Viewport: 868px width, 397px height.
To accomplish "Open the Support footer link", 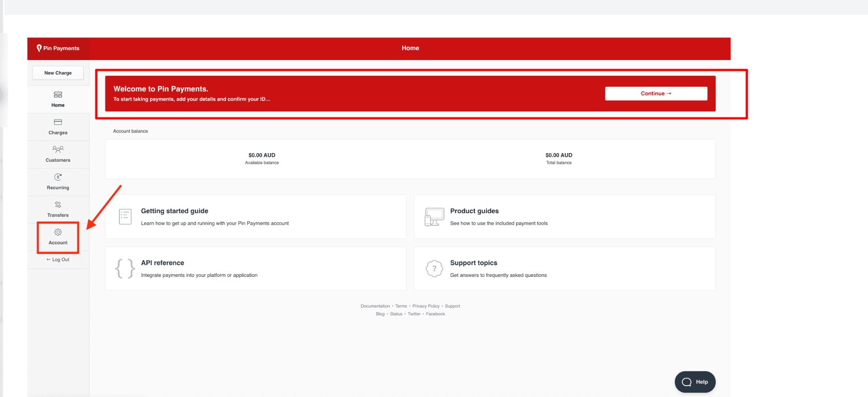I will (x=453, y=306).
